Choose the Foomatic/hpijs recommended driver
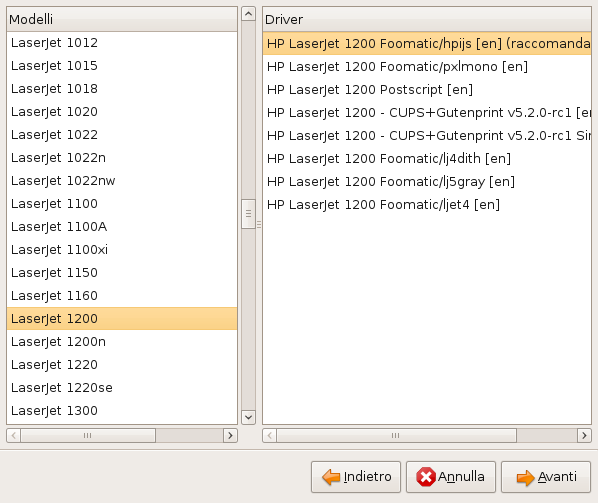This screenshot has width=598, height=503. [427, 43]
